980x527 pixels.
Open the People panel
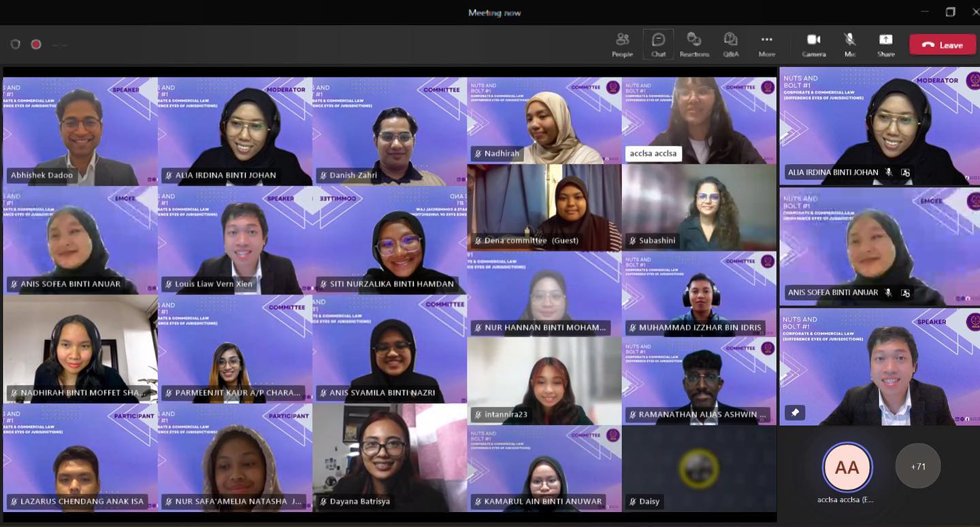[622, 44]
